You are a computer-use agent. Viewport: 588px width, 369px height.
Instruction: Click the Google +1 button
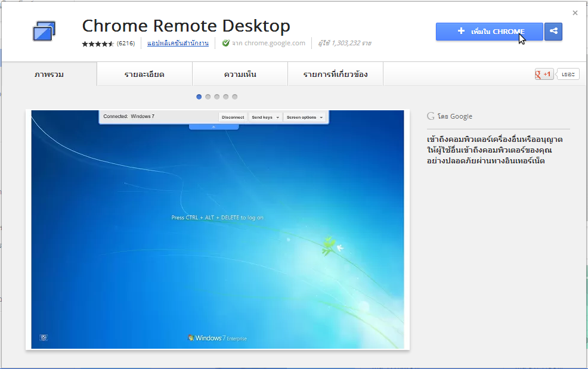tap(544, 75)
